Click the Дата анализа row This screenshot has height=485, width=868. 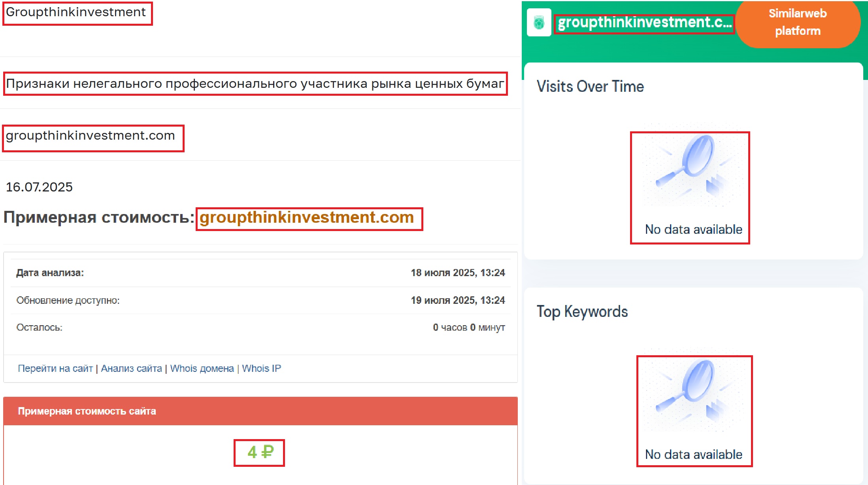260,273
